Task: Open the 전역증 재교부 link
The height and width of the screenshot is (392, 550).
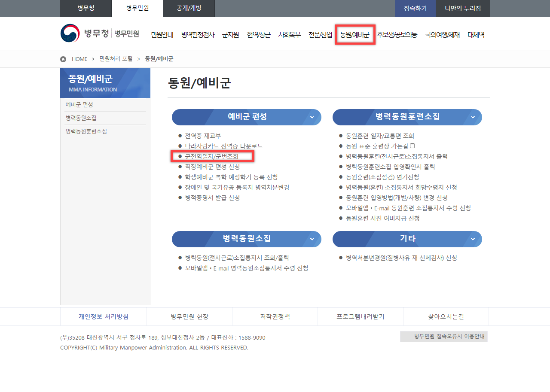Action: (x=203, y=136)
